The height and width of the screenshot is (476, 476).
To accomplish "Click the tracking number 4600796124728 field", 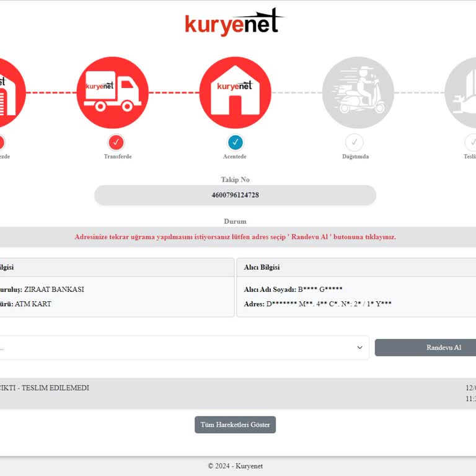I will [236, 195].
